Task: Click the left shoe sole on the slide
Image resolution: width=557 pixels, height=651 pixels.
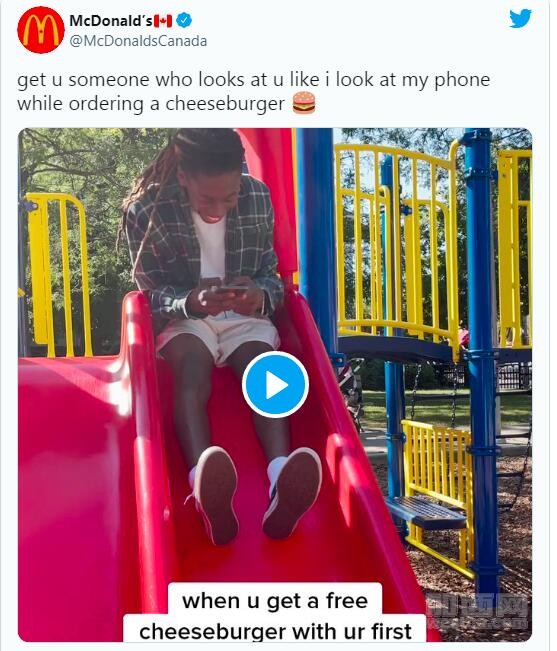Action: click(216, 495)
